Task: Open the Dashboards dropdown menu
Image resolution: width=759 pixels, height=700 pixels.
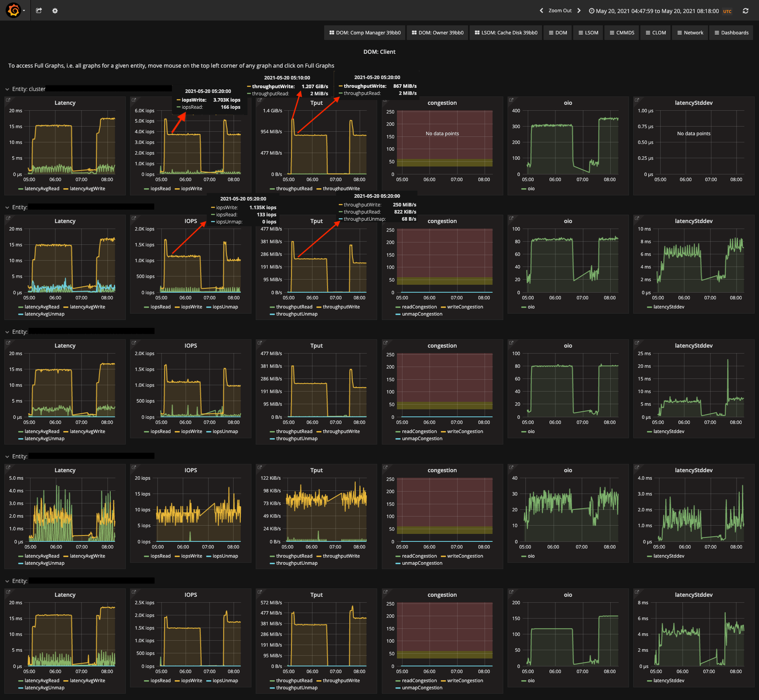Action: (x=731, y=33)
